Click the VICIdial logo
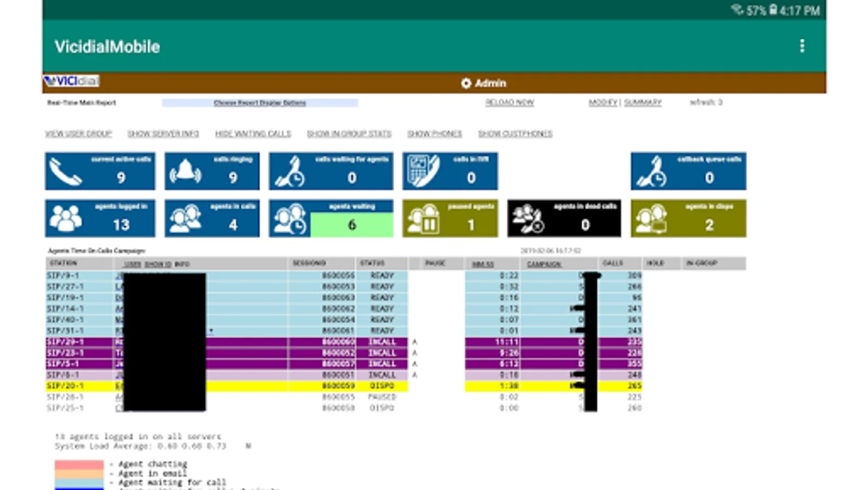Screen dimensions: 868x490 (71, 81)
